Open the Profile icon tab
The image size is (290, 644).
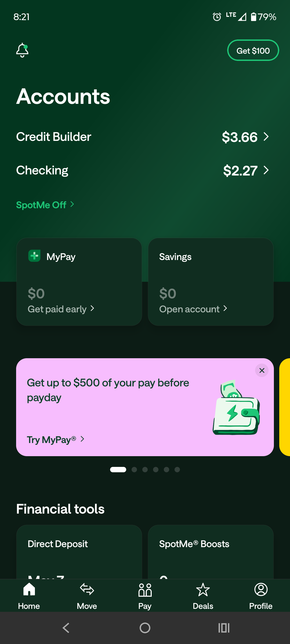coord(261,590)
